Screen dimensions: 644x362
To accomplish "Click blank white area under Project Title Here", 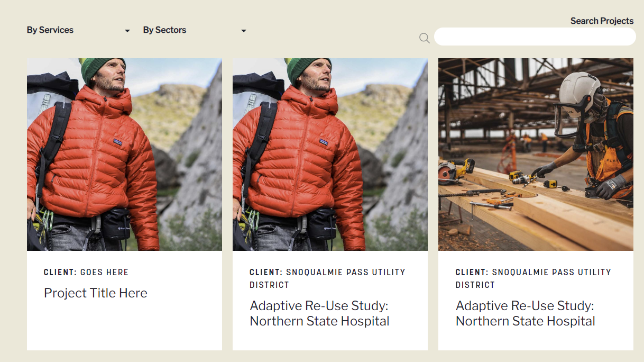I will 124,328.
